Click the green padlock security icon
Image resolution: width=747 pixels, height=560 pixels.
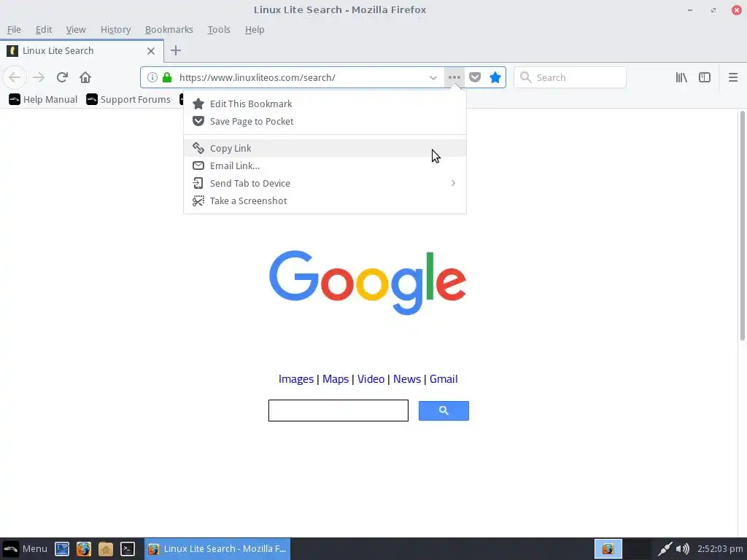pyautogui.click(x=167, y=77)
